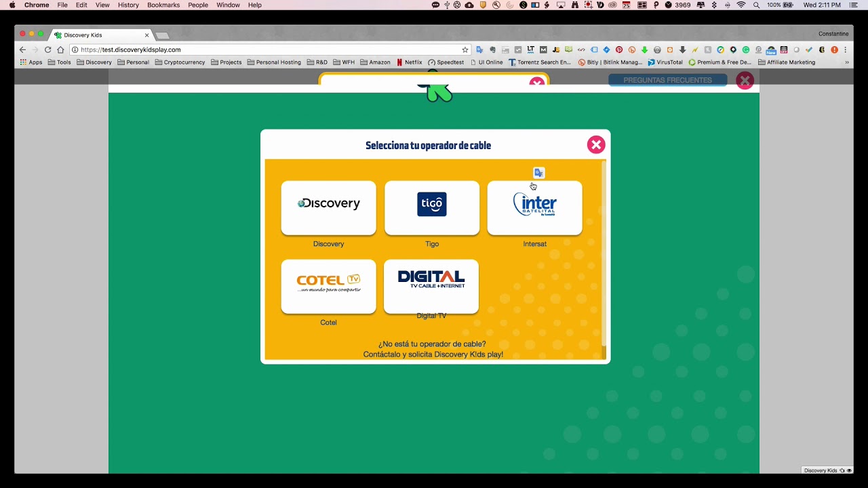Open the Affiliate Marketing bookmarks folder
The height and width of the screenshot is (488, 868).
[787, 62]
